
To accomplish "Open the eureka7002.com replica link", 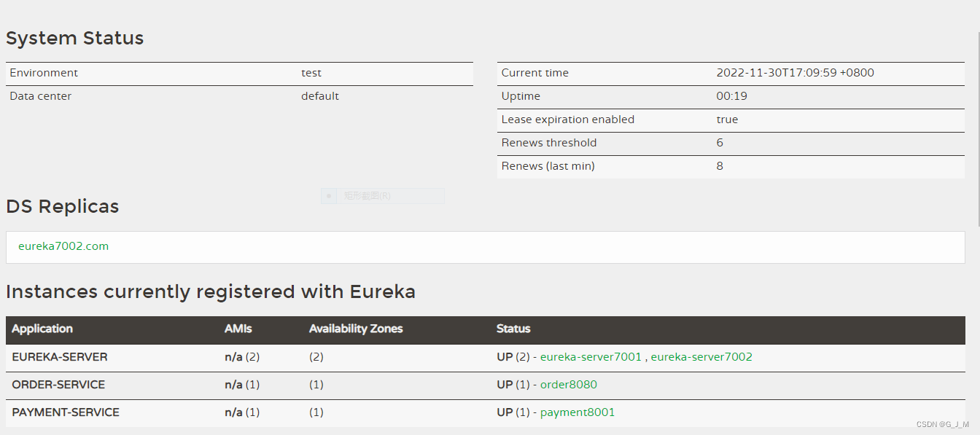I will pyautogui.click(x=63, y=246).
